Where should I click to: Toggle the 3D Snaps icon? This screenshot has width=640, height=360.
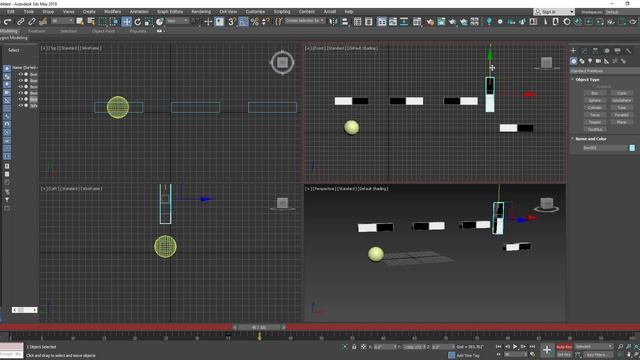[232, 22]
